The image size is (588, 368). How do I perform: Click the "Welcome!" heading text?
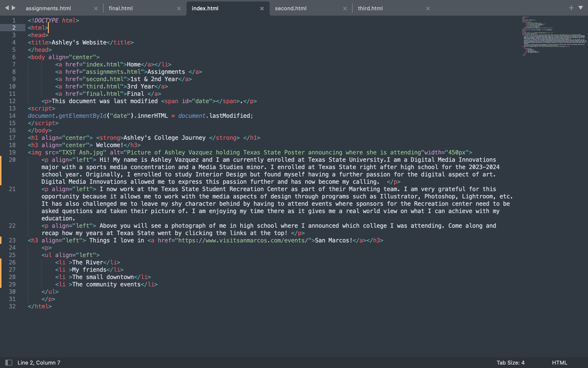click(110, 145)
